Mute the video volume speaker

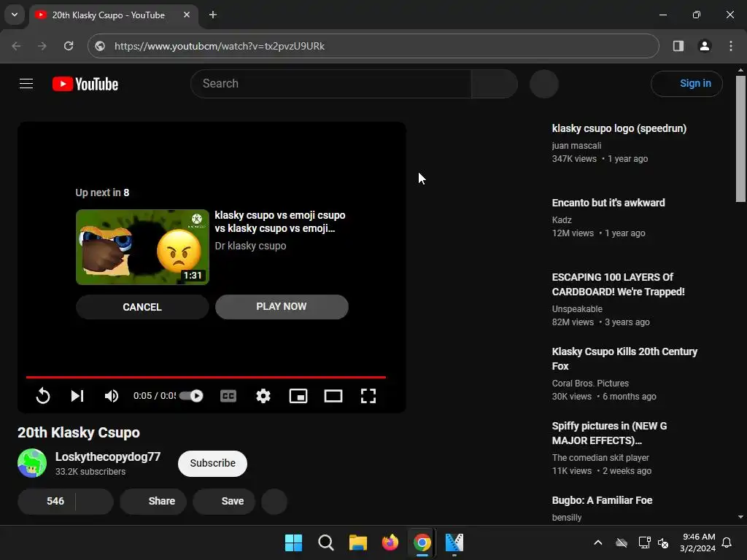(x=112, y=396)
